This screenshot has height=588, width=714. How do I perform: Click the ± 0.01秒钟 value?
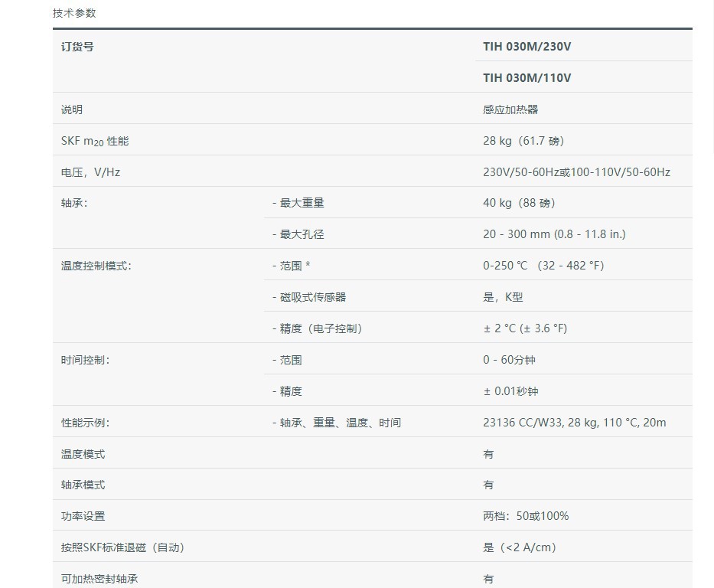click(510, 391)
